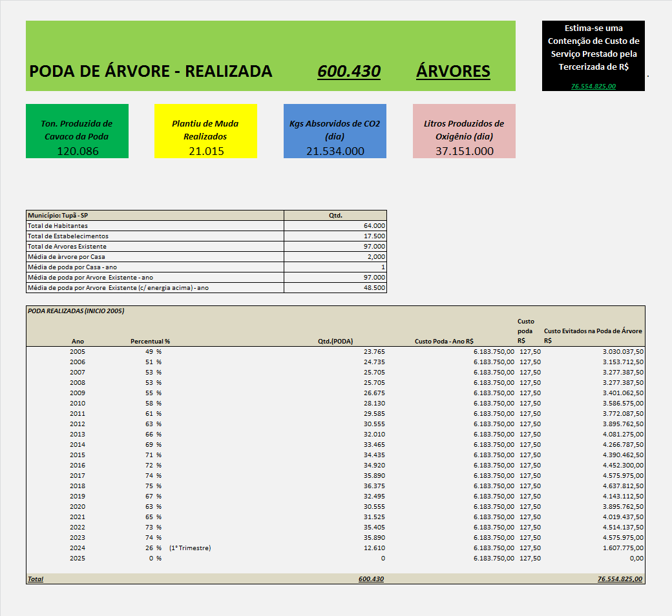Image resolution: width=672 pixels, height=616 pixels.
Task: Click the blue Kgs Absorvidos de CO2 card
Action: coord(335,131)
